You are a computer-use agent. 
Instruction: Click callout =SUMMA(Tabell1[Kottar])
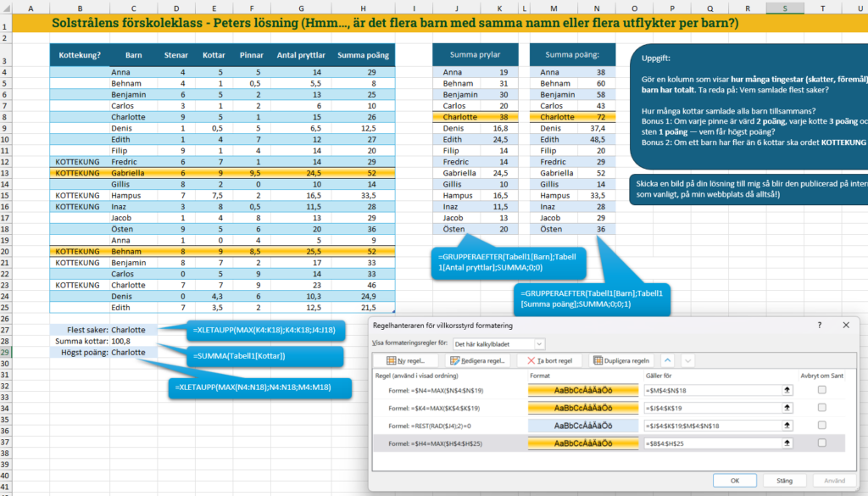tap(264, 356)
